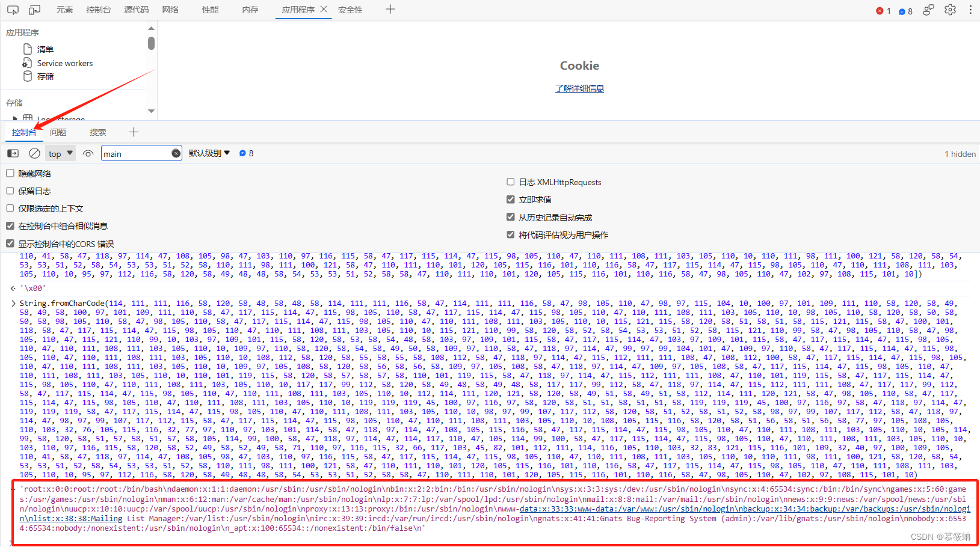Open the 源代码 panel tab
The height and width of the screenshot is (547, 980).
tap(136, 9)
